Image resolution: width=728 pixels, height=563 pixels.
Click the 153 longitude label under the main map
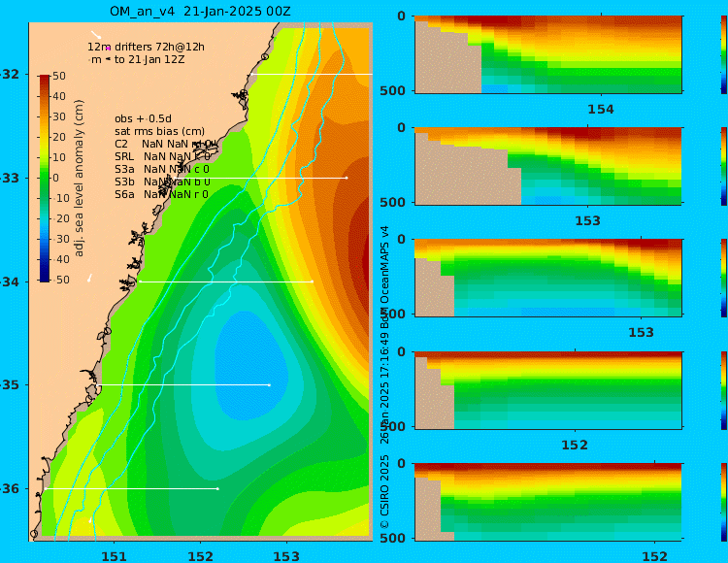(x=286, y=556)
